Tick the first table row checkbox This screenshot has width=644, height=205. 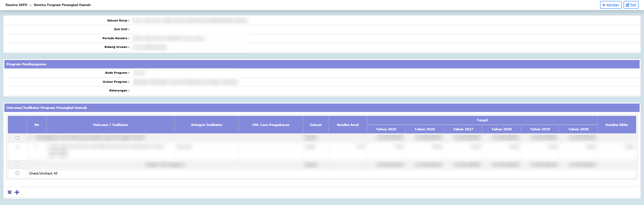17,138
